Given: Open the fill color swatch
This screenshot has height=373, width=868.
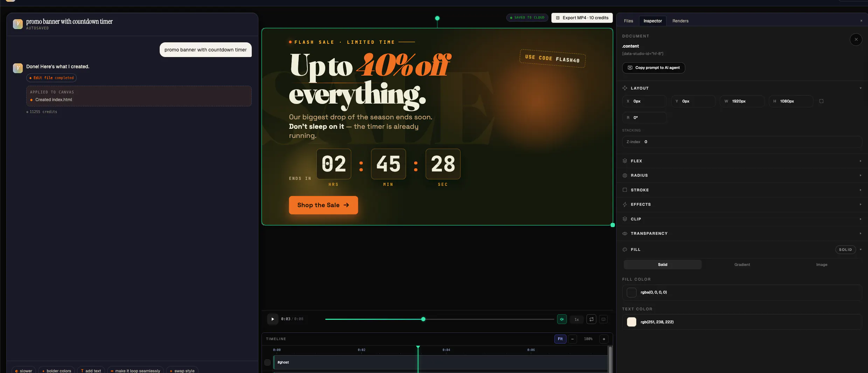Looking at the screenshot, I should click(632, 293).
